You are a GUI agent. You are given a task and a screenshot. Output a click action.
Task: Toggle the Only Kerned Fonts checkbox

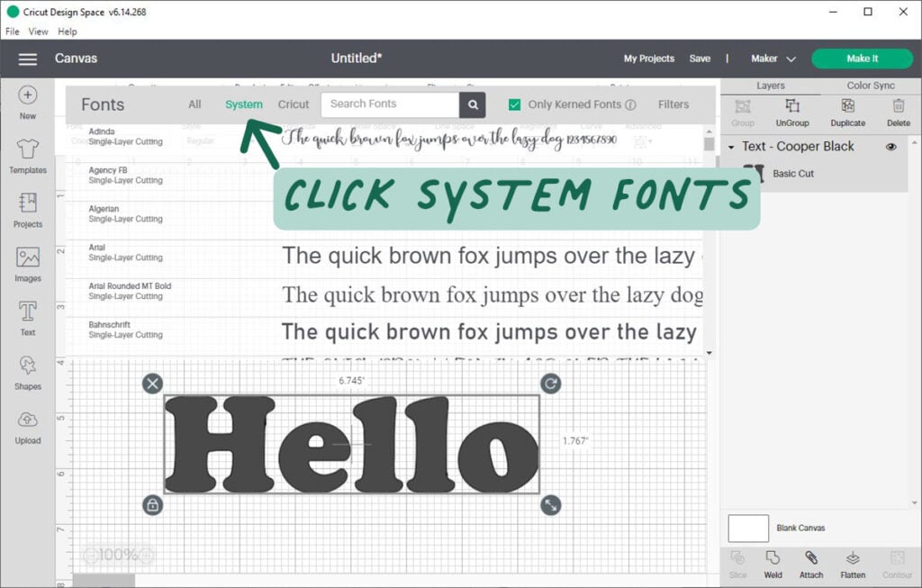pyautogui.click(x=514, y=104)
